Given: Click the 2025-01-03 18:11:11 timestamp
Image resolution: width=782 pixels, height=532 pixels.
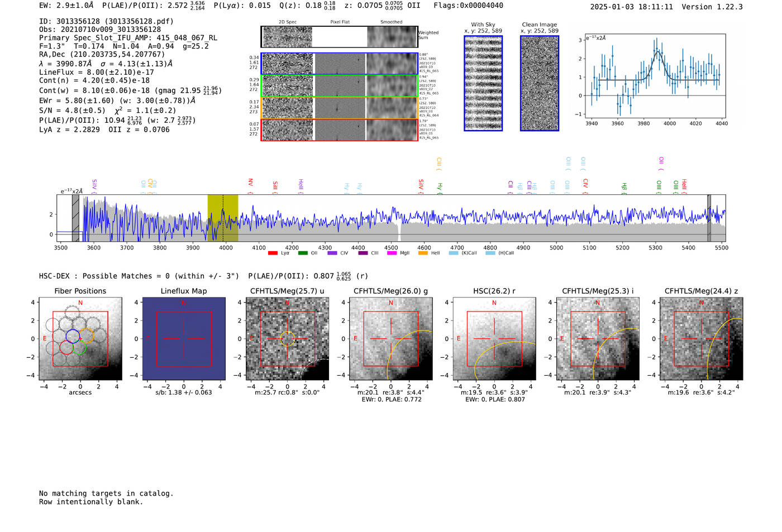Looking at the screenshot, I should 632,7.
